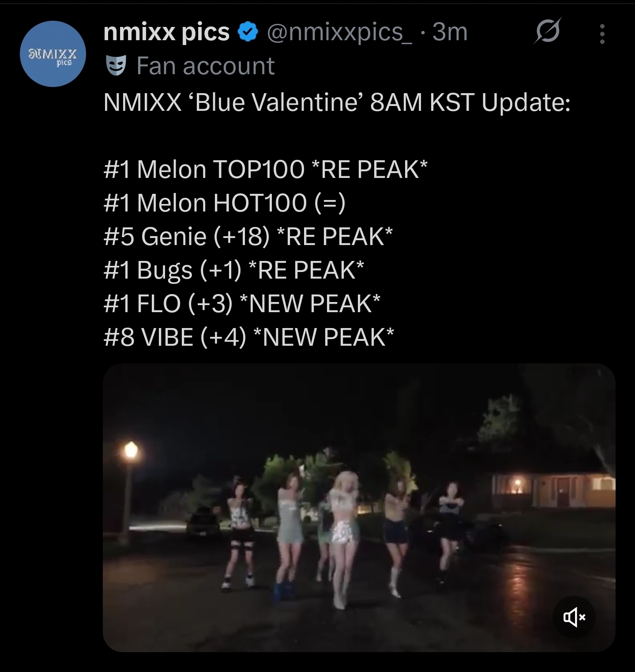Unmute the video with the speaker icon
Screen dimensions: 635x672
pos(574,617)
